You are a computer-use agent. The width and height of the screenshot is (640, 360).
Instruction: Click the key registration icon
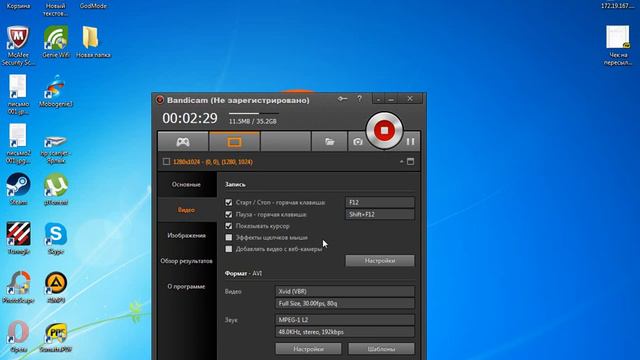[342, 99]
